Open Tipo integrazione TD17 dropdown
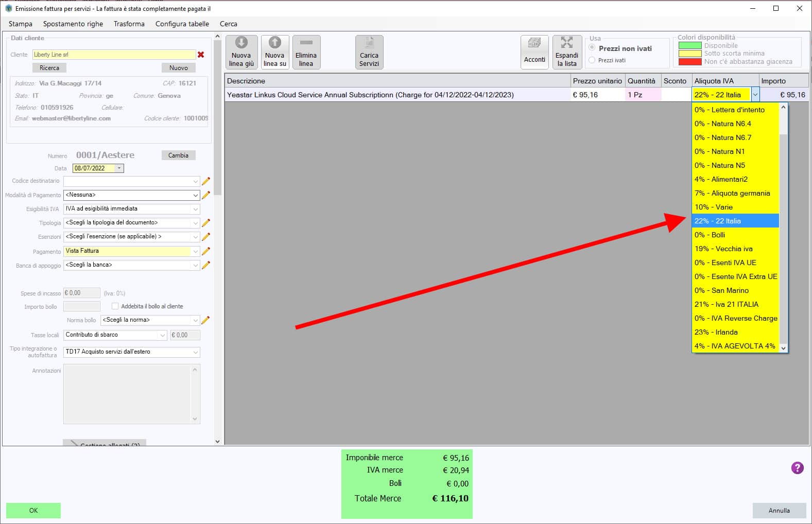This screenshot has height=524, width=812. coord(195,352)
